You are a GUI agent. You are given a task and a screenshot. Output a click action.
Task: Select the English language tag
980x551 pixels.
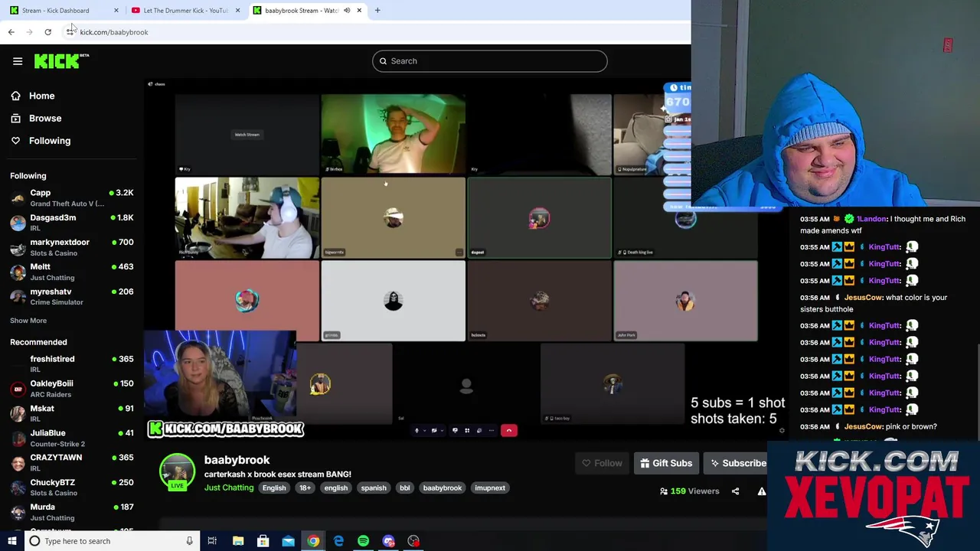pos(273,488)
